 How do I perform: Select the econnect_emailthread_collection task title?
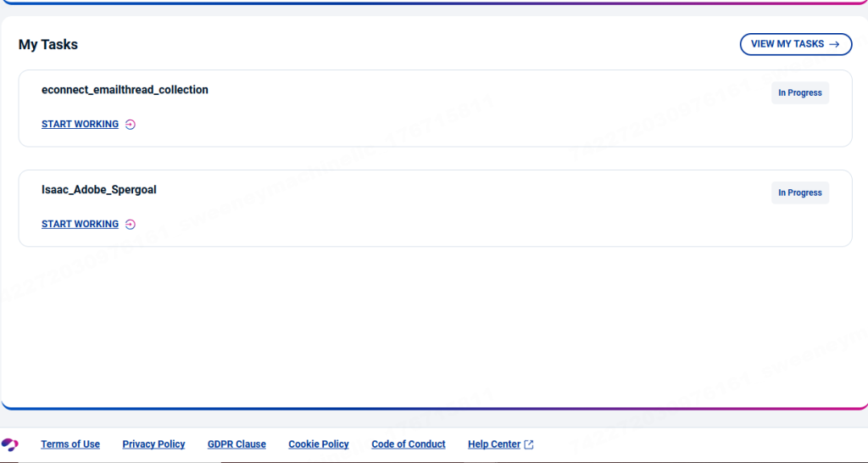coord(125,90)
